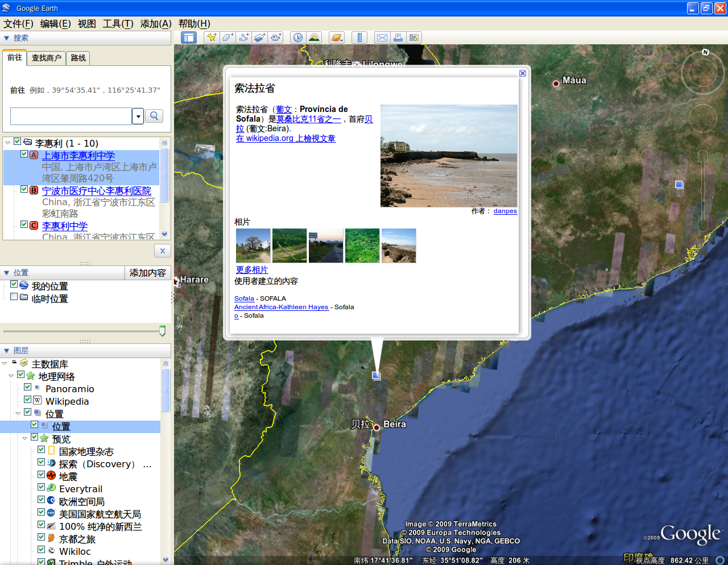Click the Beira city marker on the map
The height and width of the screenshot is (565, 728).
click(377, 427)
